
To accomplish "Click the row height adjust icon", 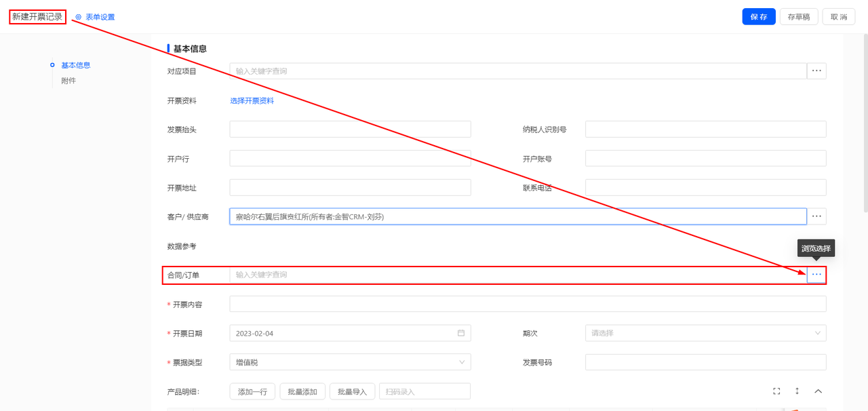I will point(797,391).
